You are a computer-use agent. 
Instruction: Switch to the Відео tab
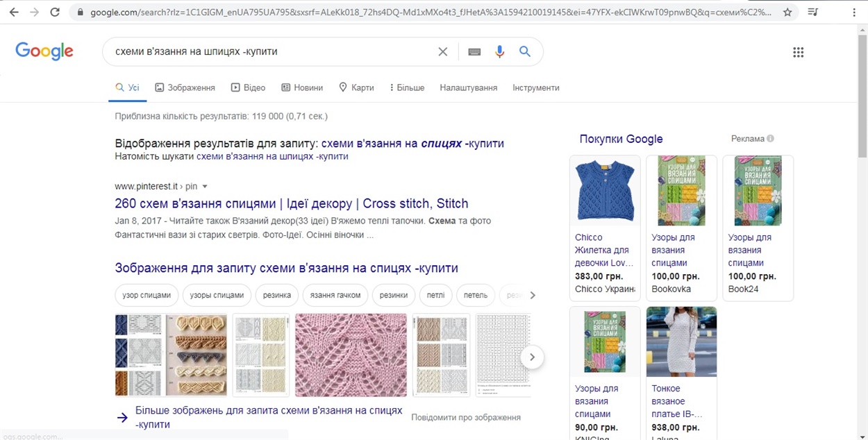248,88
